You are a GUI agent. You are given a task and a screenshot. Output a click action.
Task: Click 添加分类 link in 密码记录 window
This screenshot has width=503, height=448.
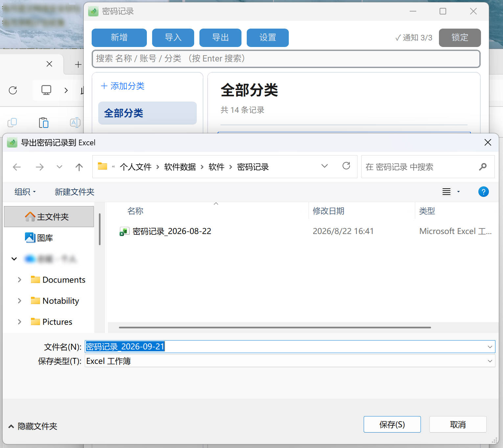[123, 86]
